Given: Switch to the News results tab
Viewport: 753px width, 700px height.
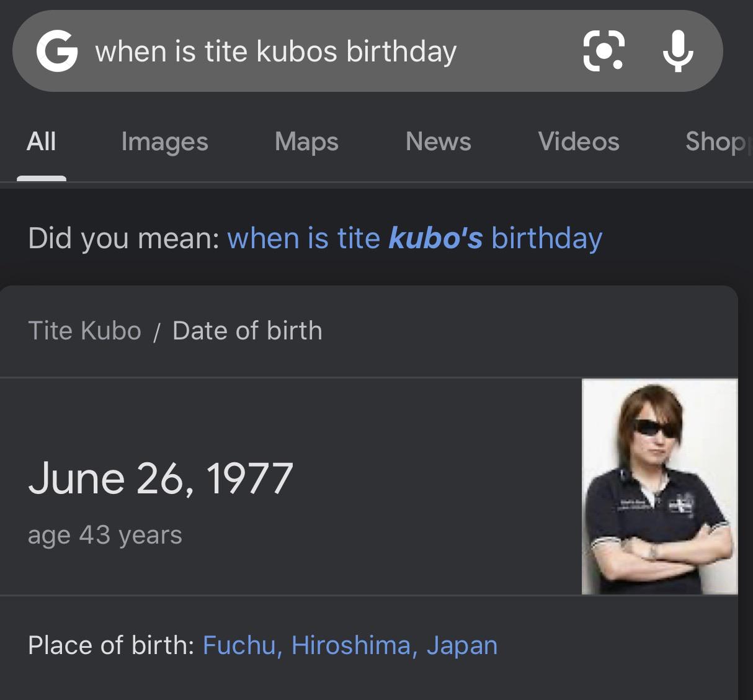Looking at the screenshot, I should [x=438, y=141].
